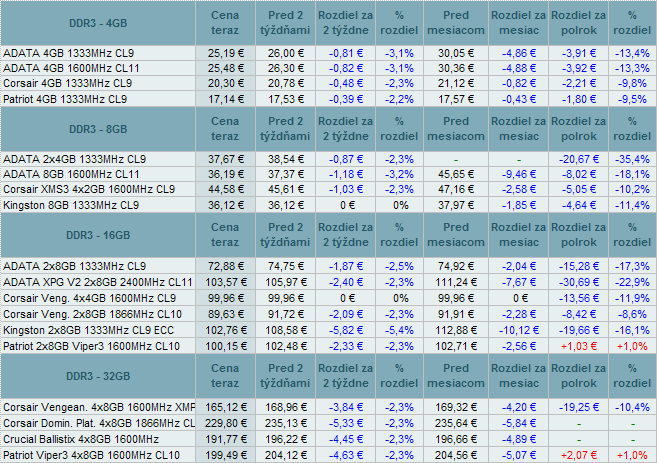The image size is (657, 463).
Task: Select the DDR3 - 8GB section header
Action: [x=98, y=129]
